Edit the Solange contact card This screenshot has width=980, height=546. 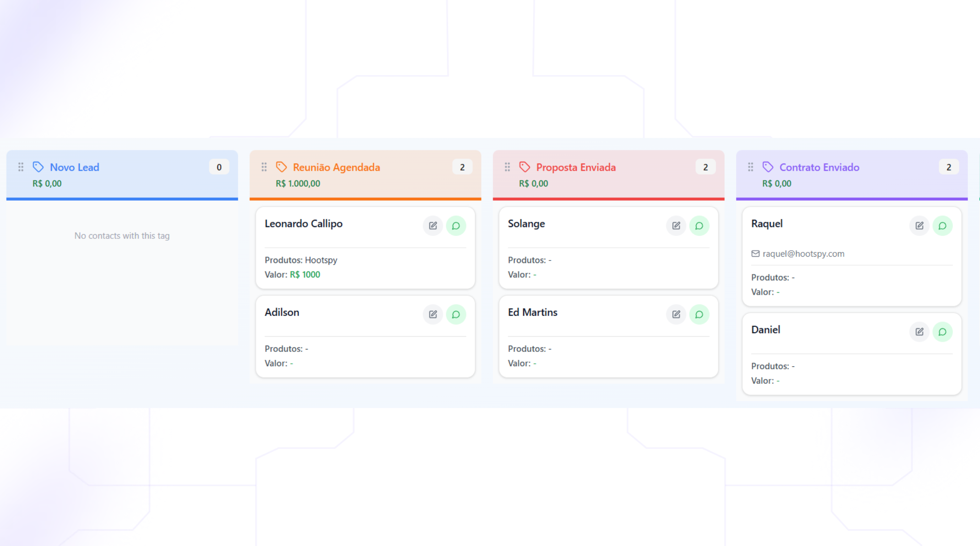pyautogui.click(x=676, y=226)
